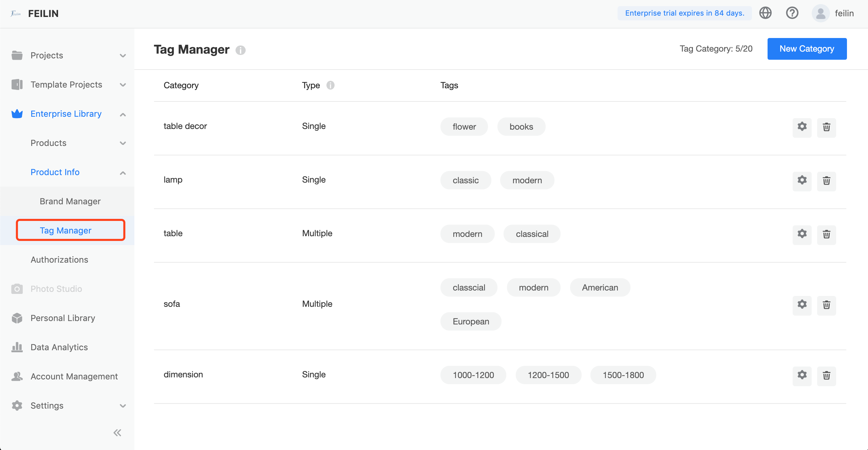Open the language globe icon

click(x=765, y=13)
